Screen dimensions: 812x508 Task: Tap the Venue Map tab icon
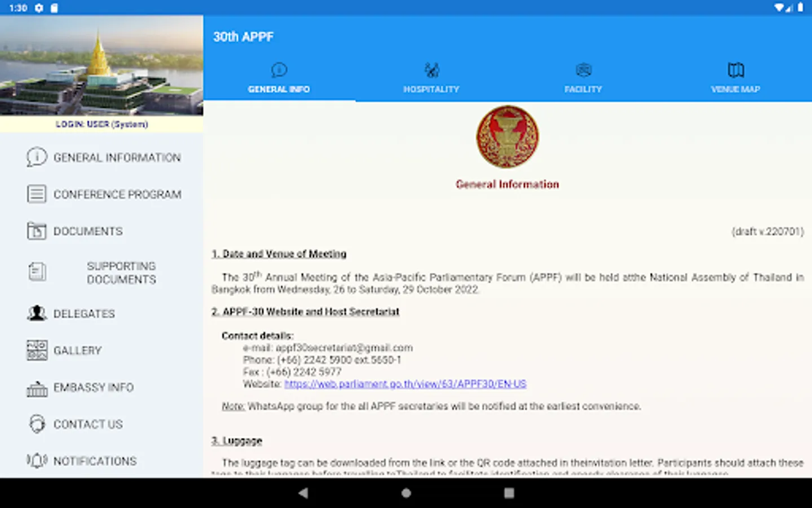pos(736,70)
